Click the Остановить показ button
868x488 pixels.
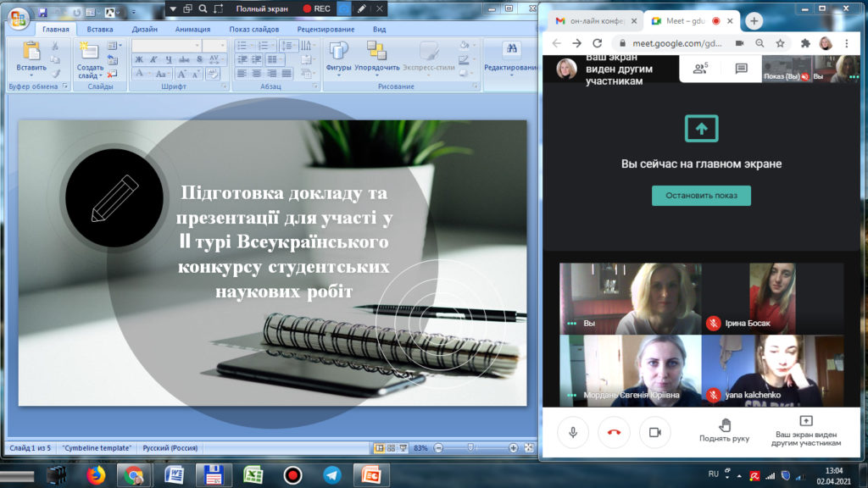701,196
